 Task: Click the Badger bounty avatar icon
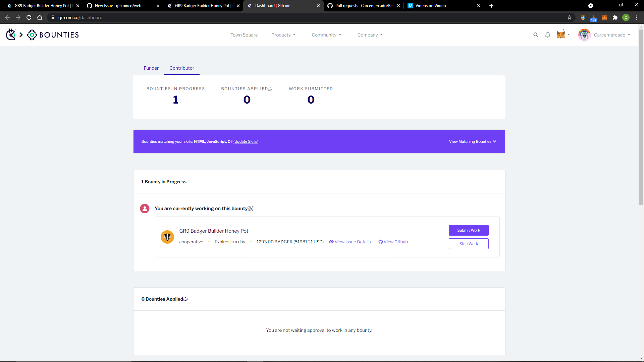167,237
